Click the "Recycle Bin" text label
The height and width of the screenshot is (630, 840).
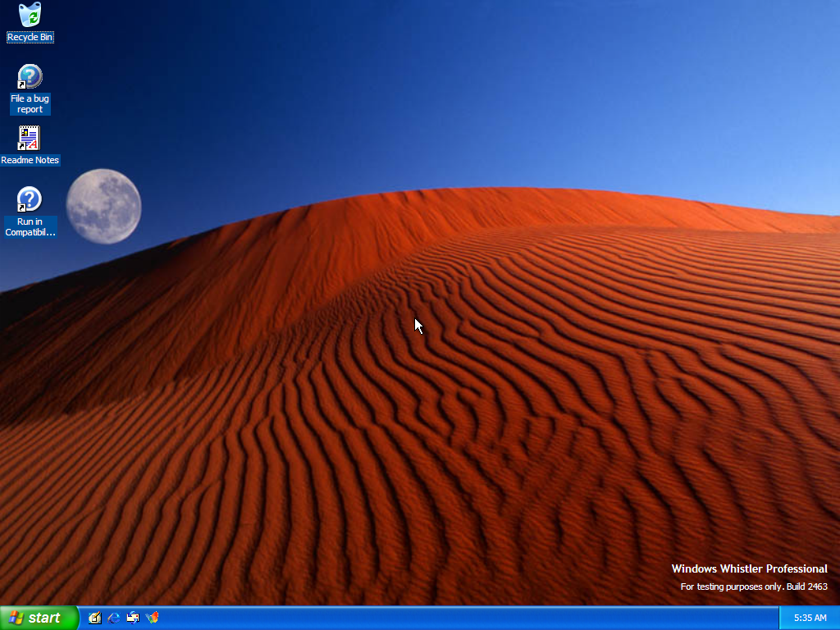pyautogui.click(x=30, y=37)
